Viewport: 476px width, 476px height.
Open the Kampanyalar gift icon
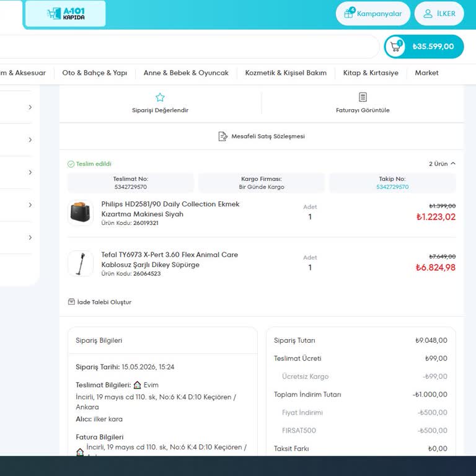coord(350,13)
